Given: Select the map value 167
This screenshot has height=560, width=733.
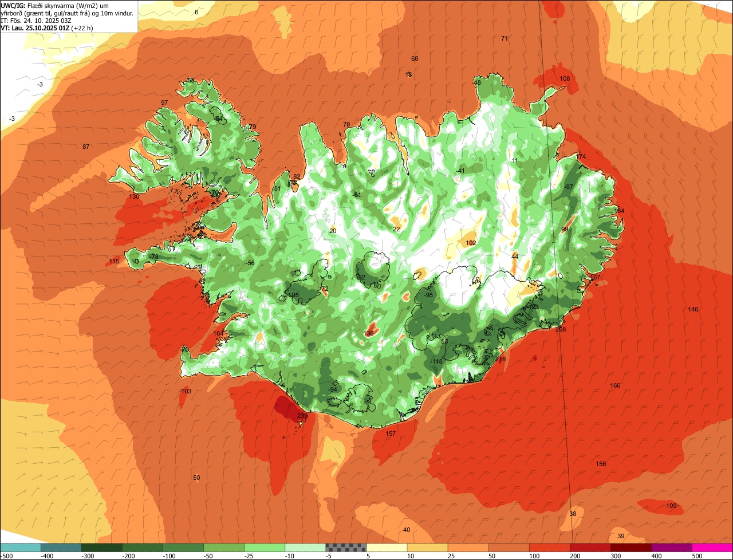Looking at the screenshot, I should tap(596, 278).
